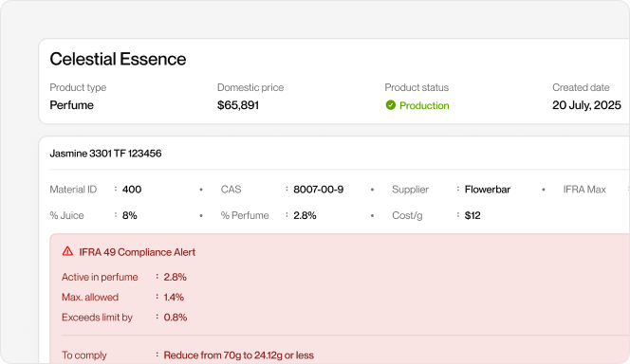Viewport: 630px width, 364px height.
Task: Click the red compliance alert warning triangle
Action: point(67,251)
